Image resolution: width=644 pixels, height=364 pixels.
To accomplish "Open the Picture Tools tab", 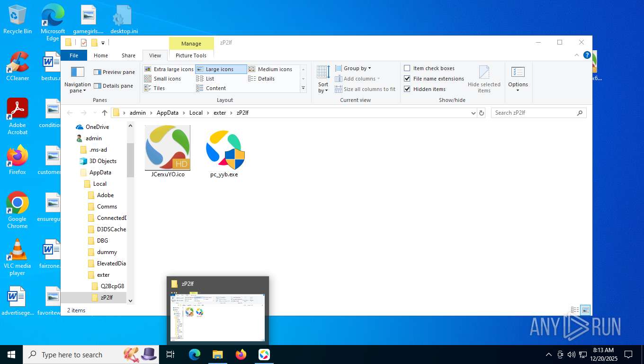I will coord(191,55).
